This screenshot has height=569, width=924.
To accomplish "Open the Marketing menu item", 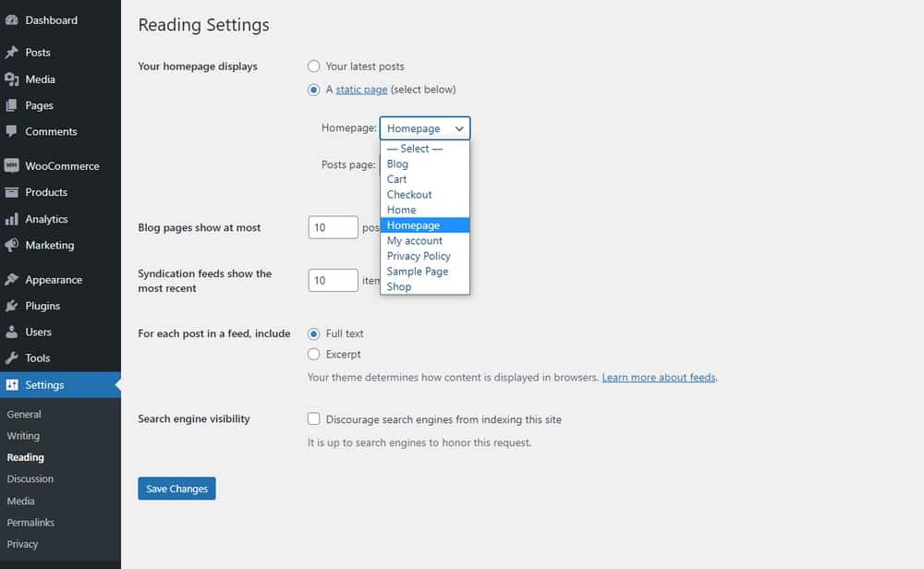I will click(x=60, y=245).
